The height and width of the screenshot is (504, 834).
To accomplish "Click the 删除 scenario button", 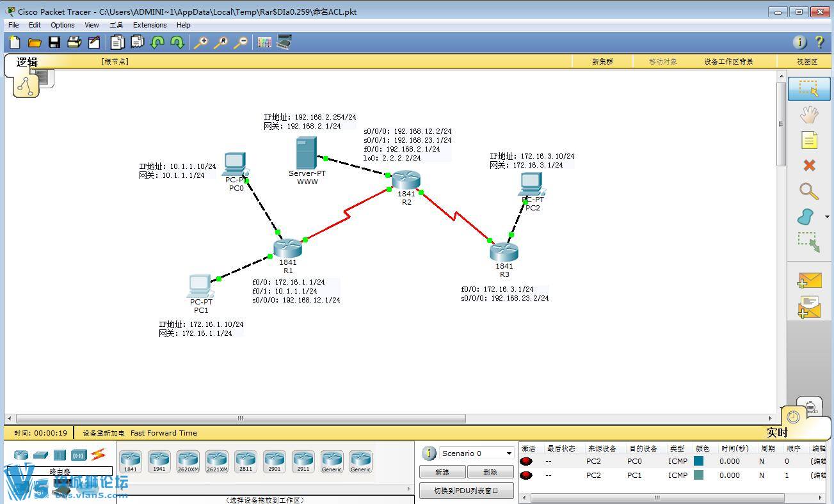I will (x=490, y=472).
